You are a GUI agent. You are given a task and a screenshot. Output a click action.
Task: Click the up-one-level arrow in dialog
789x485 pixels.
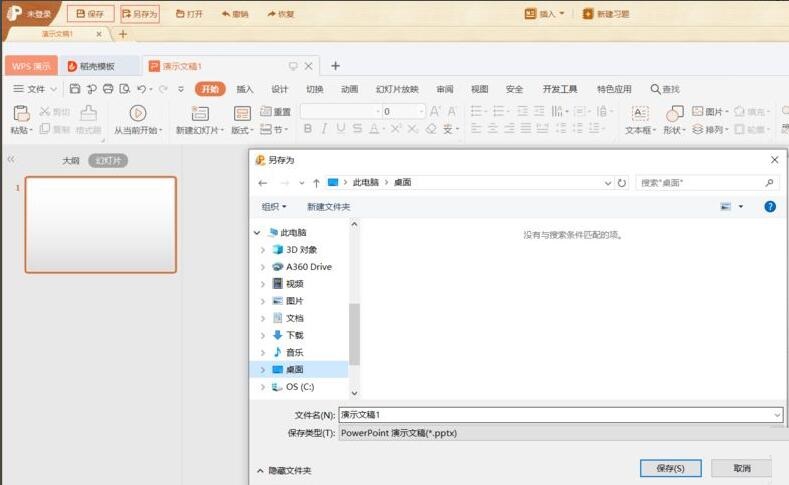pyautogui.click(x=316, y=183)
